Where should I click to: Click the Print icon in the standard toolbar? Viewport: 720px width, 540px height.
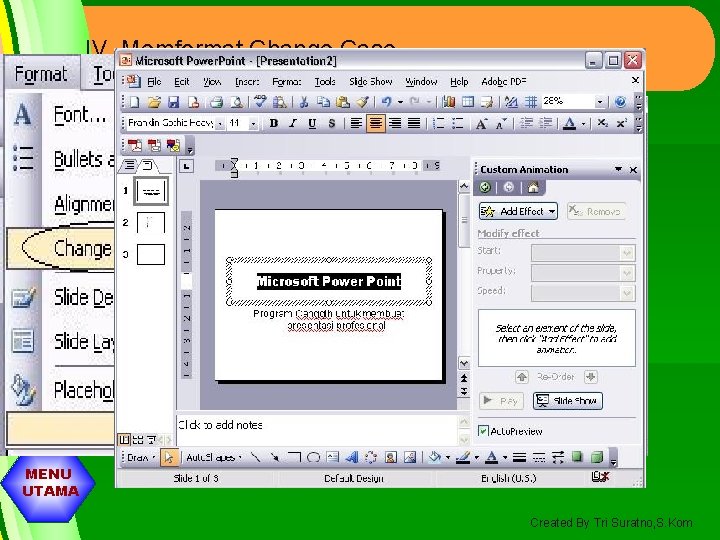point(216,102)
